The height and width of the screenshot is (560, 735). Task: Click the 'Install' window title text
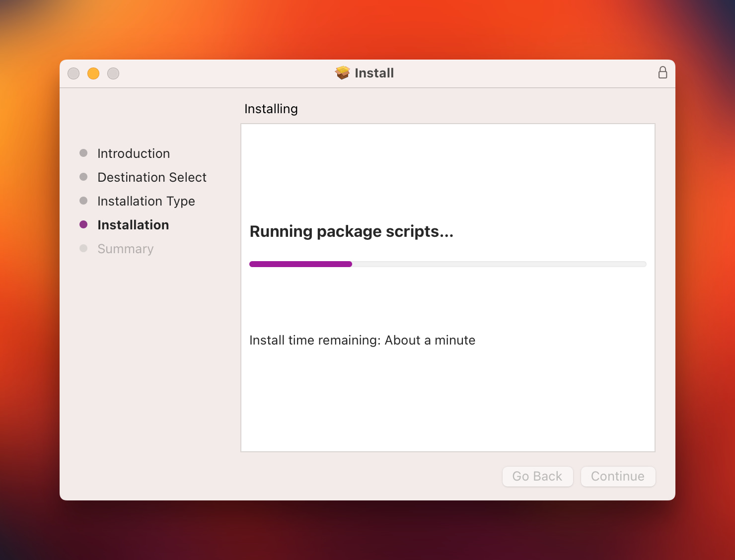374,73
